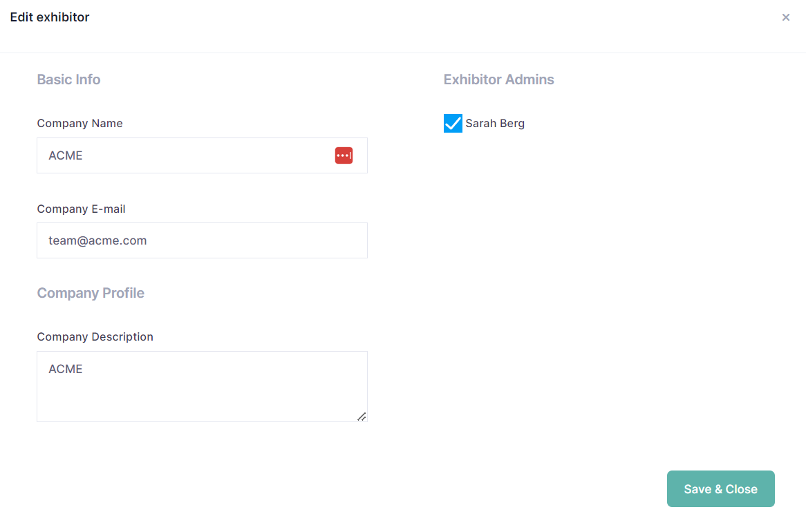Click the Company Description field label
Screen dimensions: 806x532
coord(95,337)
